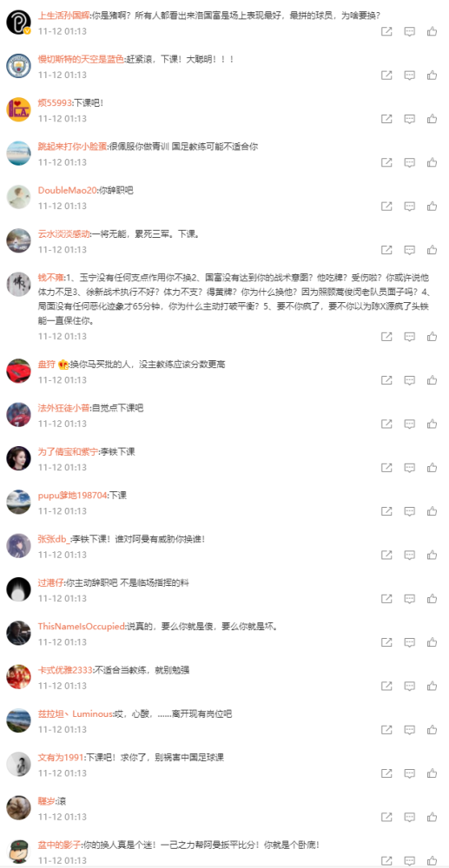This screenshot has width=449, height=868.
Task: Click the Manchester City badge avatar
Action: point(18,66)
